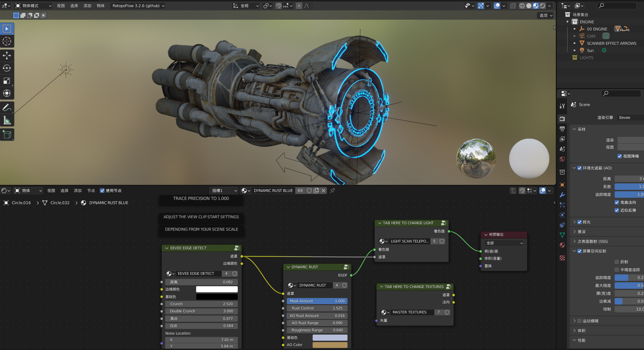Activate the Move tool
This screenshot has height=350, width=644.
(x=7, y=55)
